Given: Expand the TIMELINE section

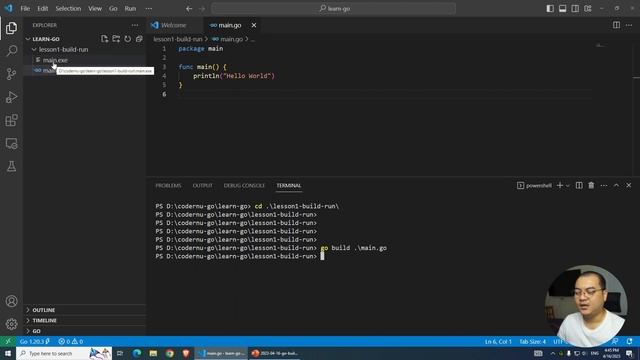Looking at the screenshot, I should tap(84, 320).
